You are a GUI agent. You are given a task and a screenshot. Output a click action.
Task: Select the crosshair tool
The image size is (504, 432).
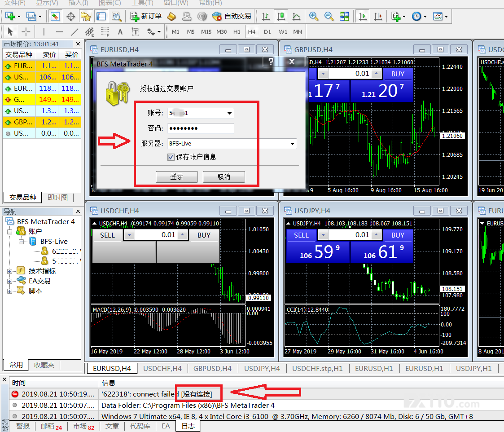click(26, 31)
